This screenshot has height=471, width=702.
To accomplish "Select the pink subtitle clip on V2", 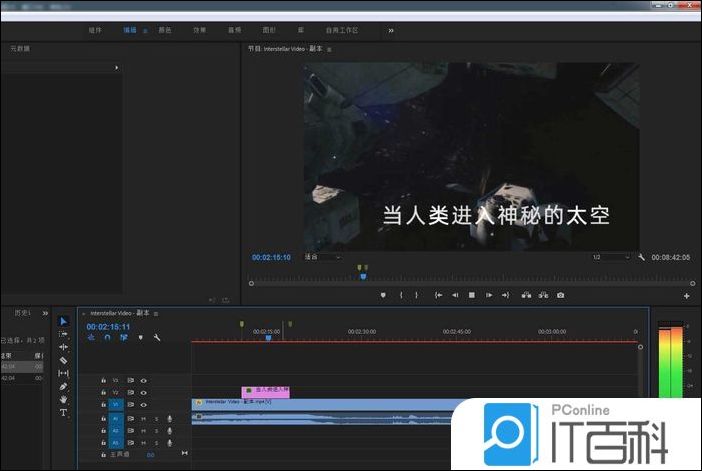I will [265, 391].
